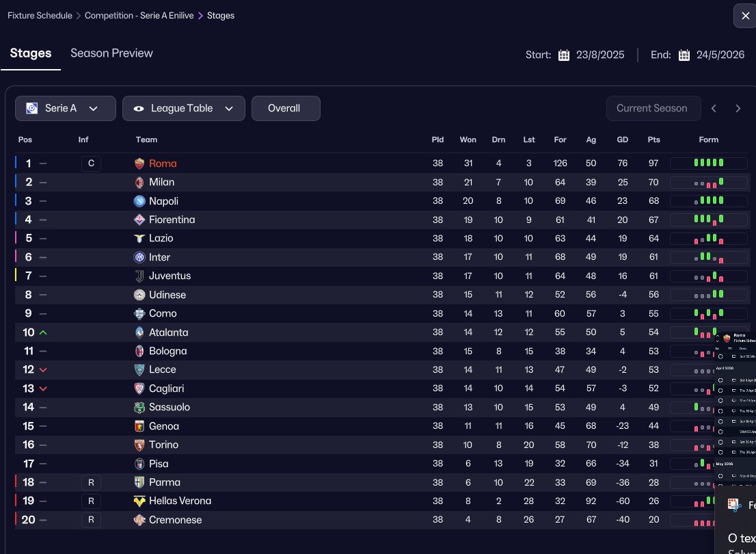Expand the Serie A competition dropdown
756x554 pixels.
coord(62,108)
